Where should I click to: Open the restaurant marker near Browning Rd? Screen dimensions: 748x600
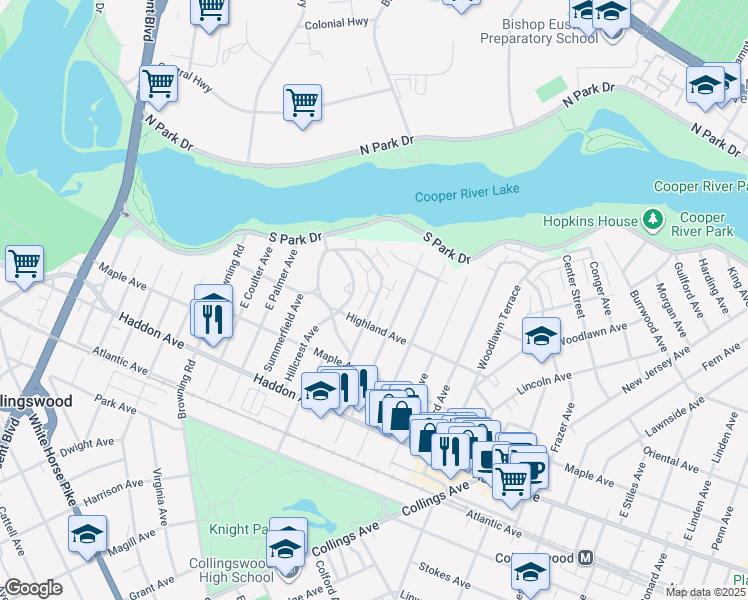[x=213, y=323]
